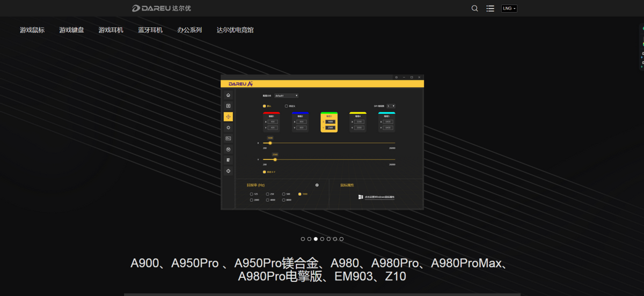
Task: Open the 游戏键盘 navigation item
Action: [71, 30]
